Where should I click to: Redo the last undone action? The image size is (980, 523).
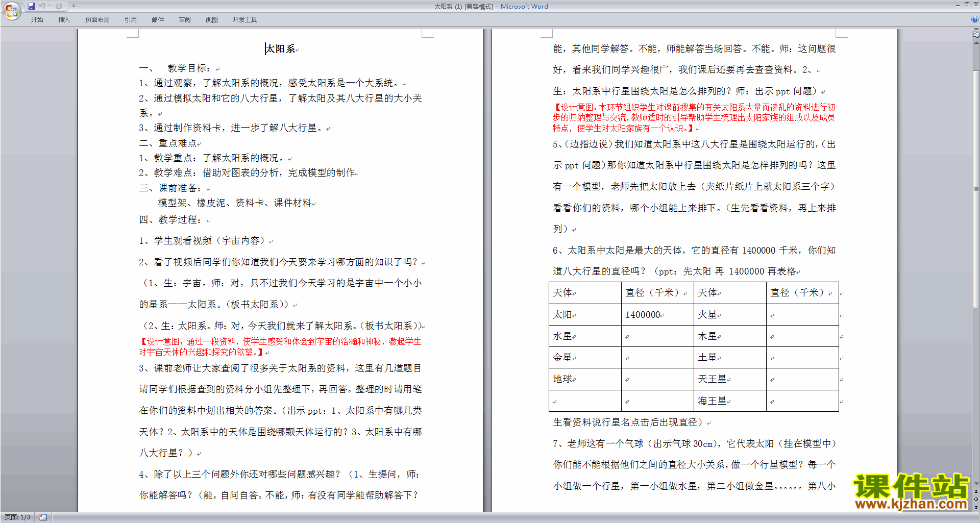(59, 6)
